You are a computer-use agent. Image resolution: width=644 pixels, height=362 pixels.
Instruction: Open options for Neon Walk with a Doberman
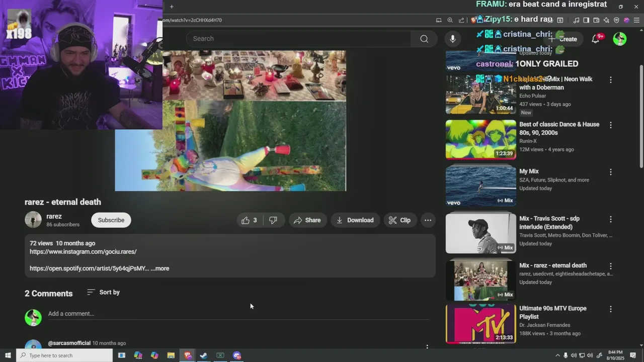pyautogui.click(x=611, y=80)
